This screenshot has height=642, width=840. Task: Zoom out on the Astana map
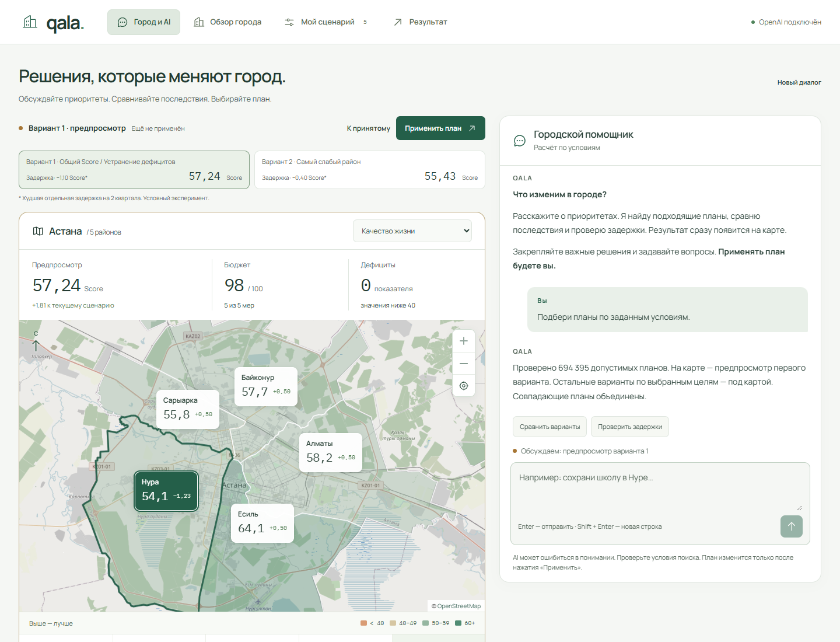(x=464, y=364)
